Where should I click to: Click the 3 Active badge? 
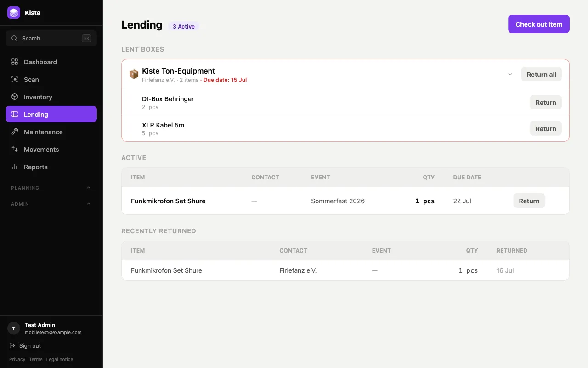click(184, 26)
